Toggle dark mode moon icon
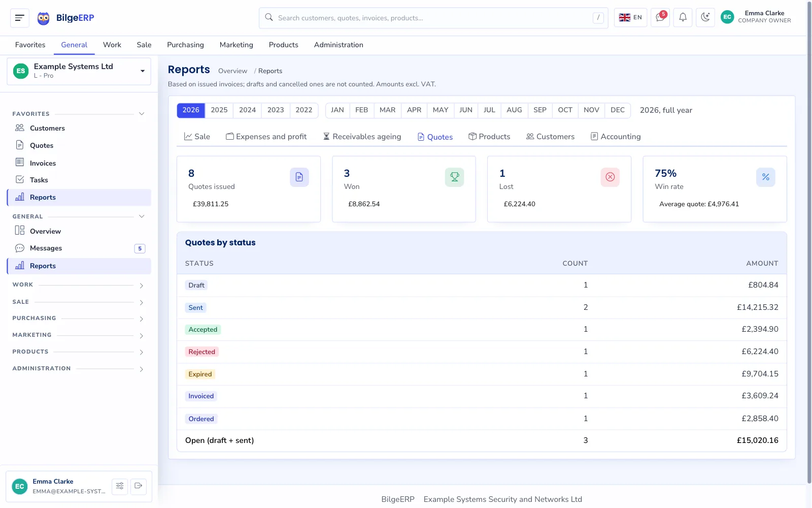812x508 pixels. 705,17
